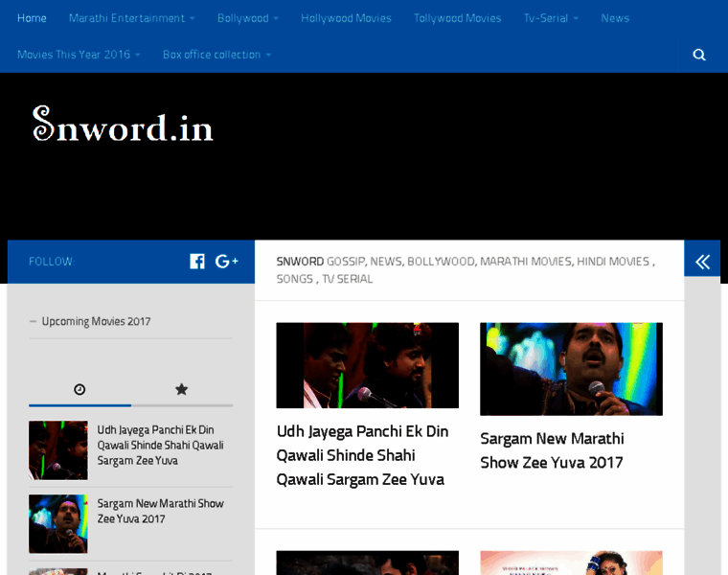728x575 pixels.
Task: Click the FOLLOW: label
Action: coord(52,262)
